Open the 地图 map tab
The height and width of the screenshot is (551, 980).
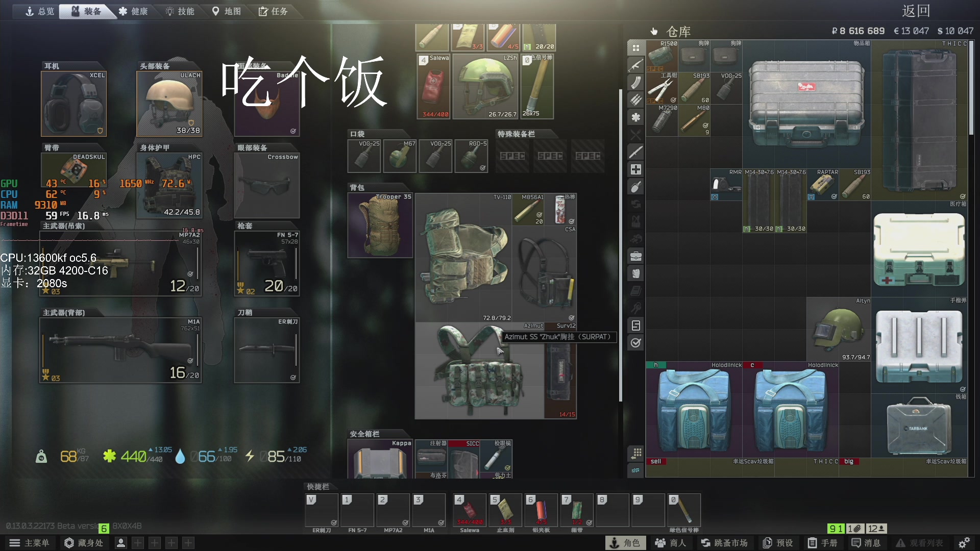[227, 11]
